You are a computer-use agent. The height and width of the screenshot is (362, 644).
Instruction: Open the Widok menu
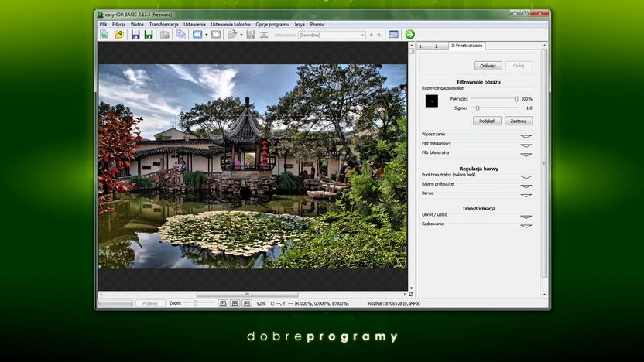[x=137, y=24]
